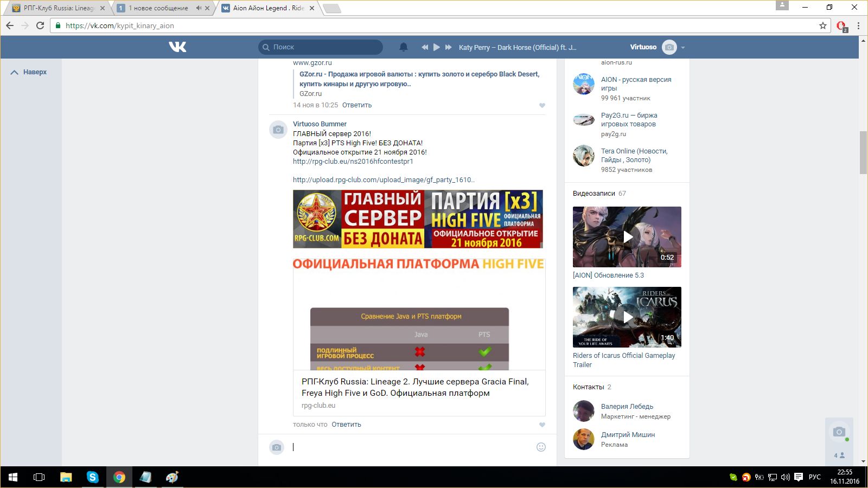This screenshot has width=868, height=488.
Task: Skip to previous track in header player
Action: tap(425, 47)
